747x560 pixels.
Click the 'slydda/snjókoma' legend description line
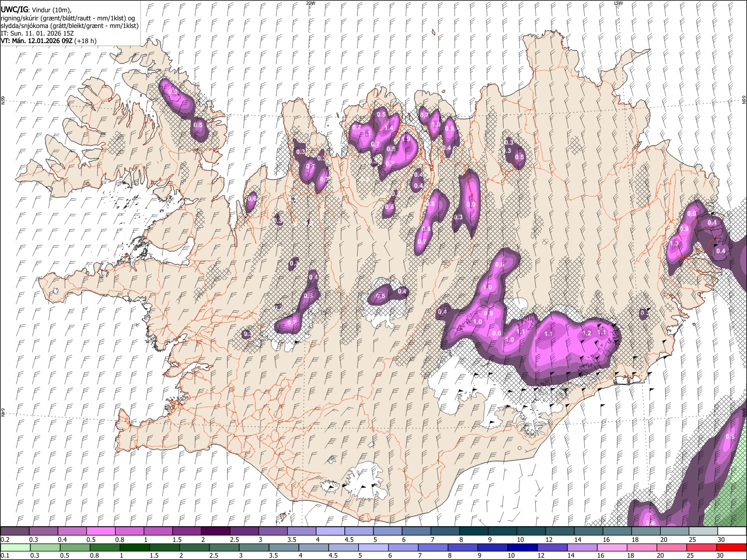[x=69, y=26]
